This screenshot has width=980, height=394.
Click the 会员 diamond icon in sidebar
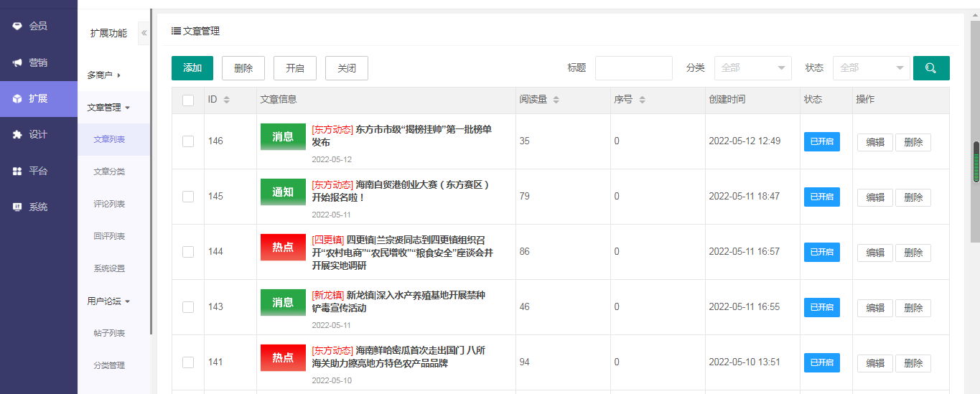[17, 26]
